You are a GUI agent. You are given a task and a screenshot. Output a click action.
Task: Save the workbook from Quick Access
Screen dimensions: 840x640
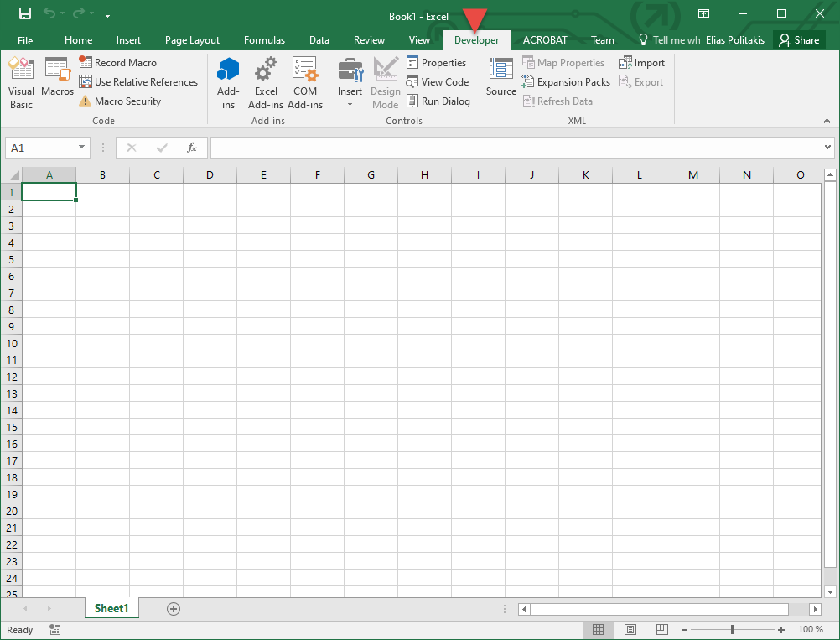(24, 13)
